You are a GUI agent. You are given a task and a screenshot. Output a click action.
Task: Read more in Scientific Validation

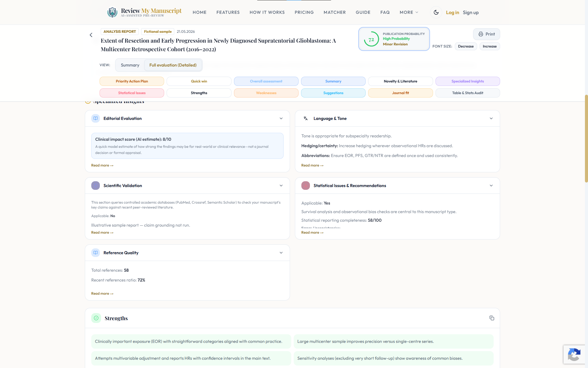coord(102,232)
